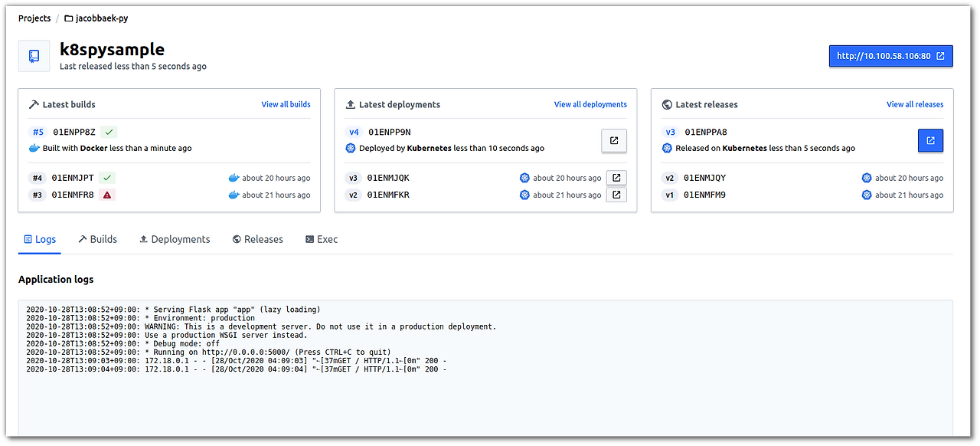This screenshot has width=980, height=446.
Task: Open deployment v2 via its external link button
Action: (616, 194)
